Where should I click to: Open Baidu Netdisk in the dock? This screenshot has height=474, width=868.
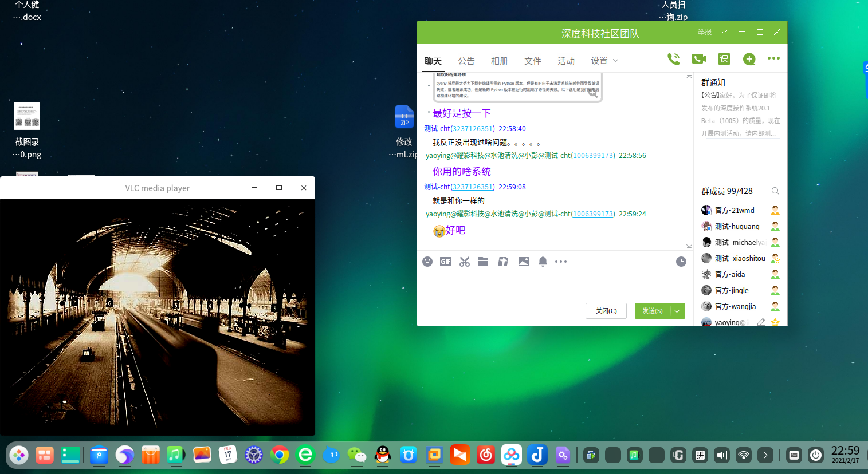point(512,455)
